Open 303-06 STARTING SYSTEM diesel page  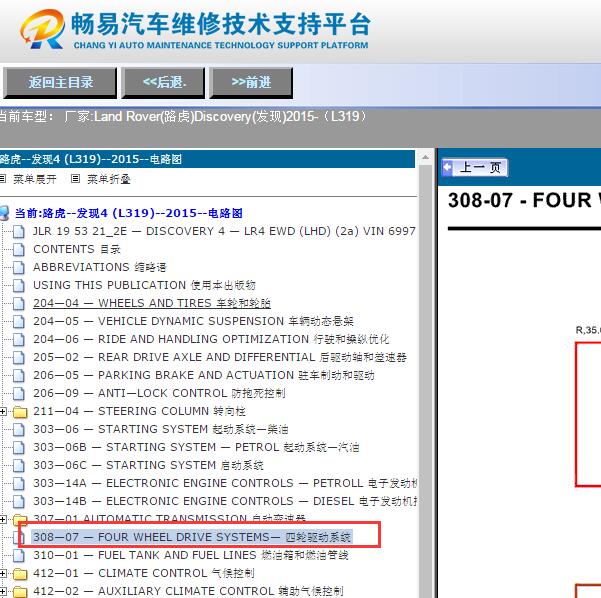click(x=161, y=429)
